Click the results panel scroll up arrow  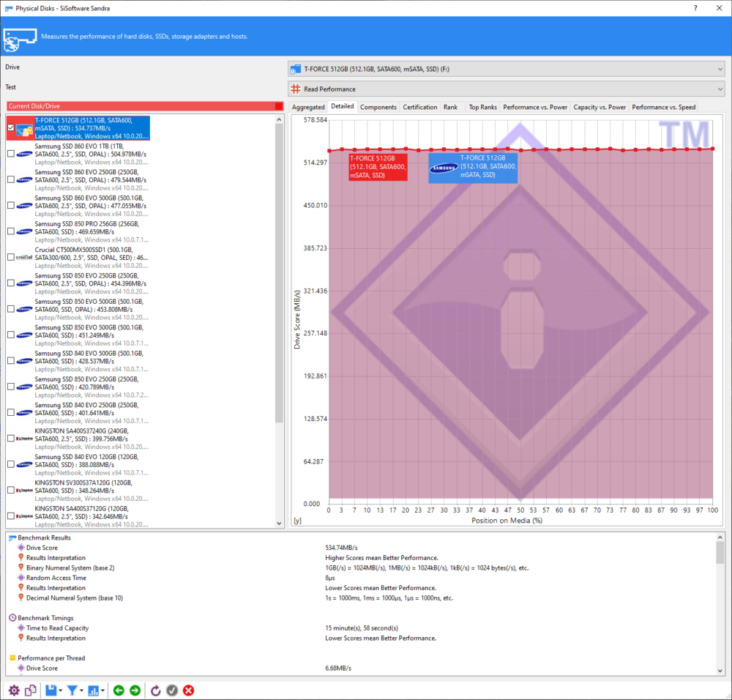(720, 537)
